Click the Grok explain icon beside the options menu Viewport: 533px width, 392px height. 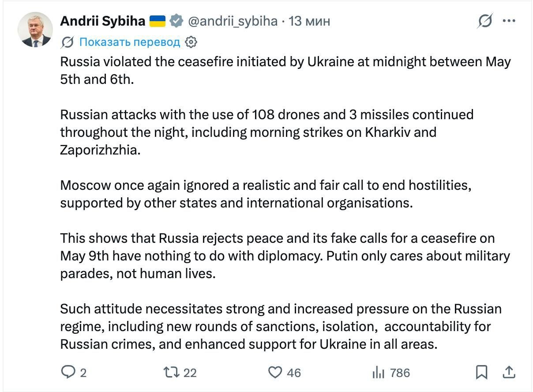click(485, 21)
